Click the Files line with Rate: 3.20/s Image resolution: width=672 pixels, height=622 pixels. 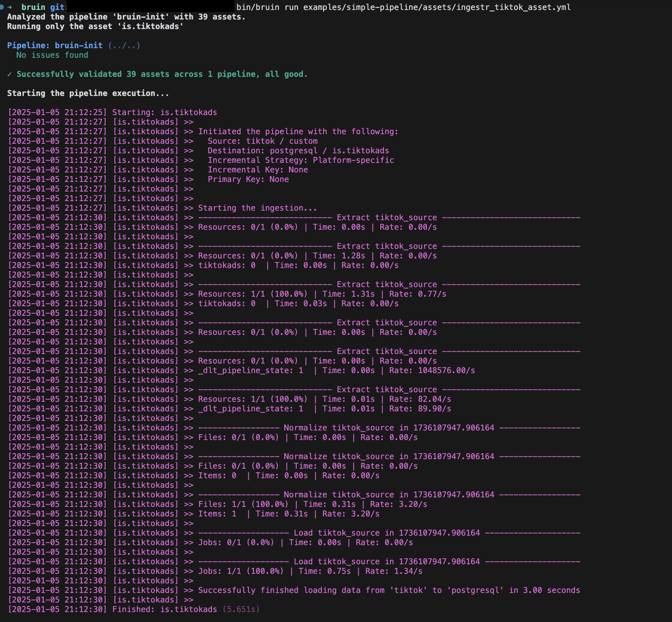[x=313, y=504]
